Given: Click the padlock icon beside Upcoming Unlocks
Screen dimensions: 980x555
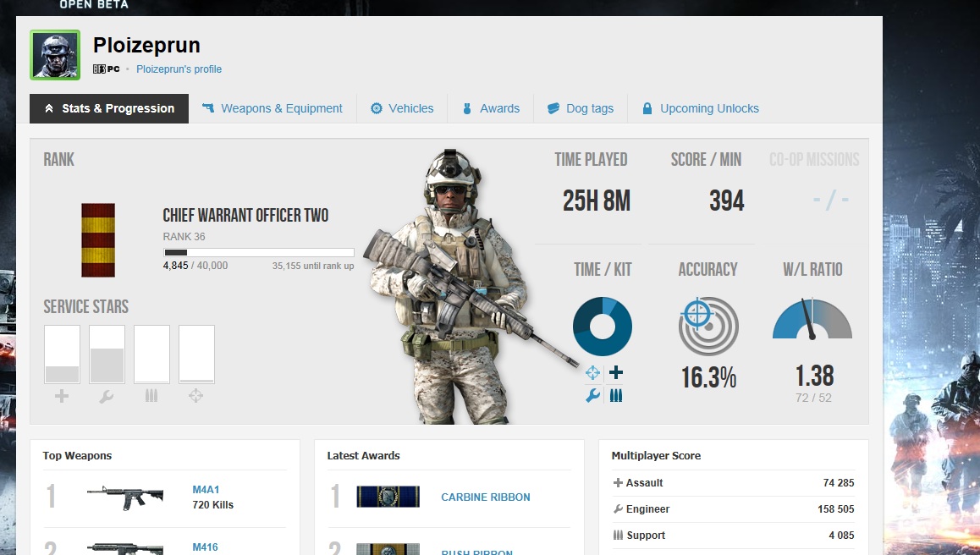Looking at the screenshot, I should (647, 108).
